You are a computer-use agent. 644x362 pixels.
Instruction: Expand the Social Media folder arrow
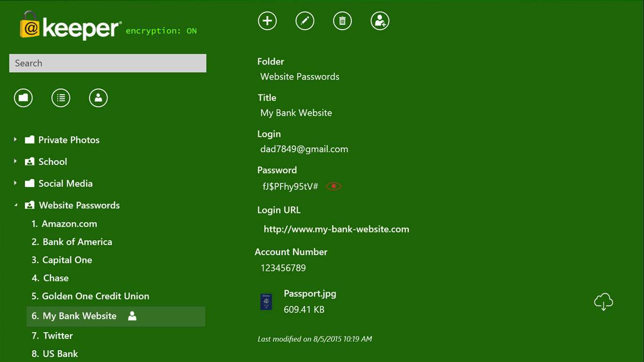[15, 183]
